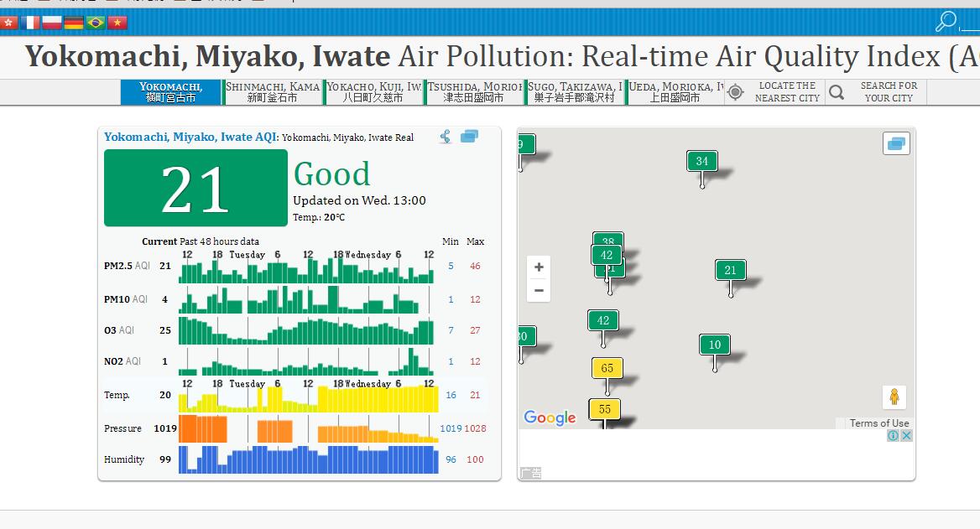The width and height of the screenshot is (980, 529).
Task: Select the 42 marker directly above the 65 marker
Action: pos(603,320)
